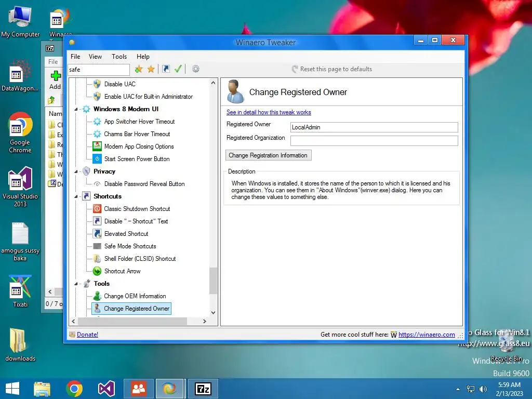Click the green checkmark toolbar icon
Screen dimensions: 532x399
tap(178, 69)
